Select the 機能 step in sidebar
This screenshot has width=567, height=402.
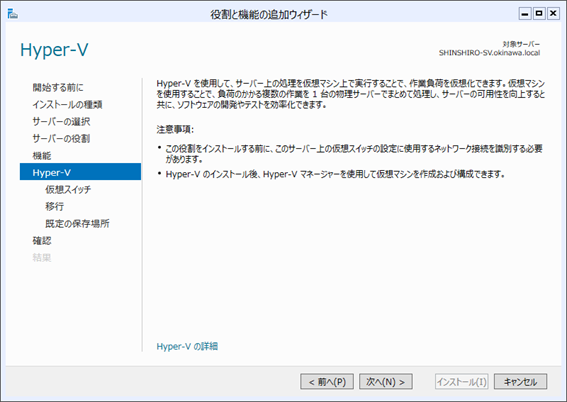coord(42,155)
